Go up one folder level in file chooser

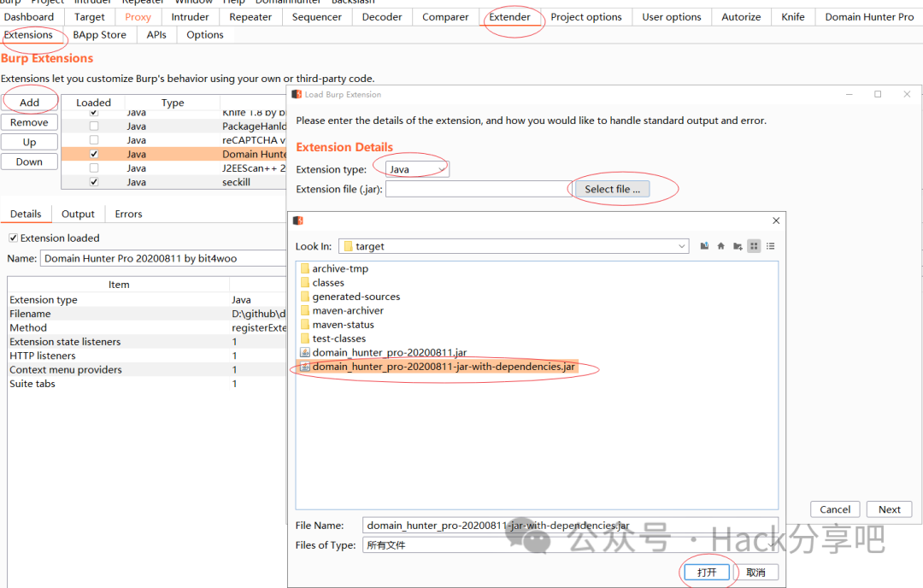point(704,246)
